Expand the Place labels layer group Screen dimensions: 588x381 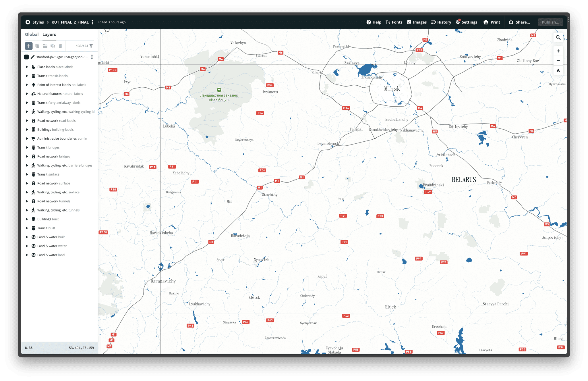27,67
